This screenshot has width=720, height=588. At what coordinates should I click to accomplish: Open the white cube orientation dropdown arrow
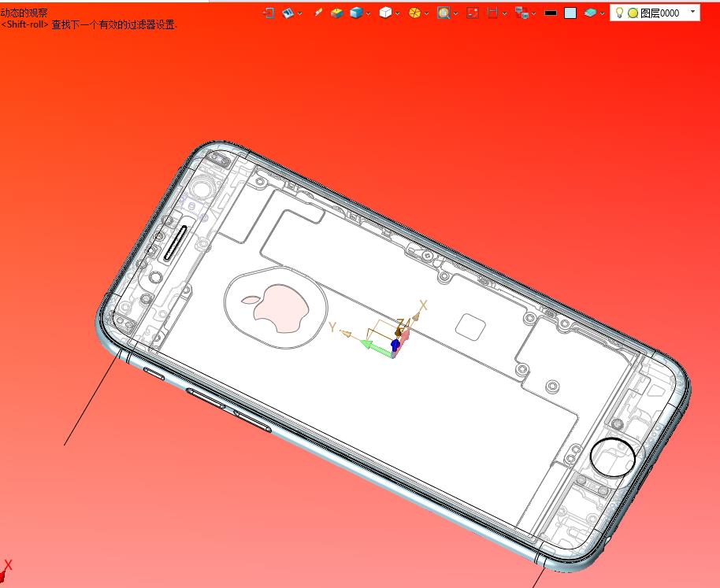[397, 13]
